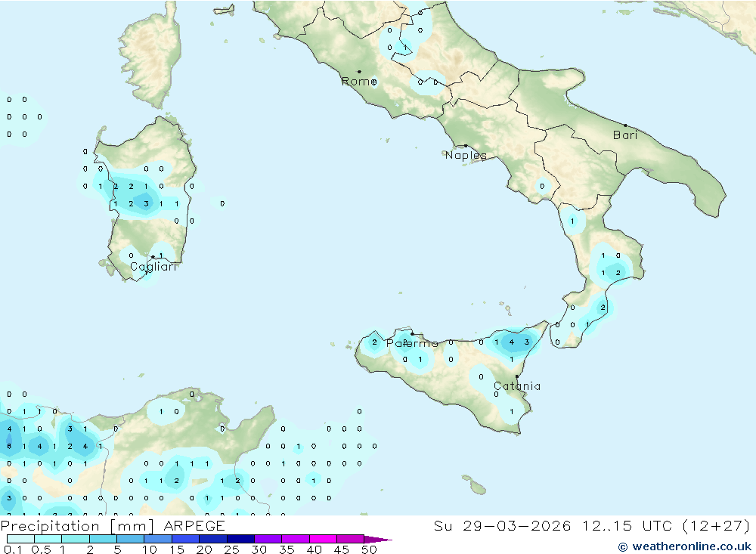The height and width of the screenshot is (554, 756).
Task: Select the magenta 45 mm legend swatch
Action: pos(351,539)
